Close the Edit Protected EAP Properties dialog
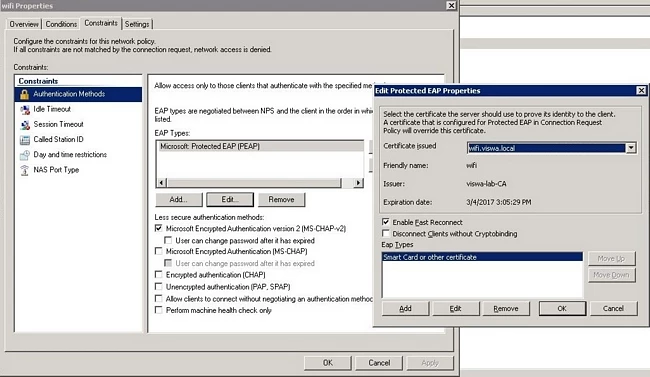This screenshot has width=650, height=377. (x=641, y=90)
